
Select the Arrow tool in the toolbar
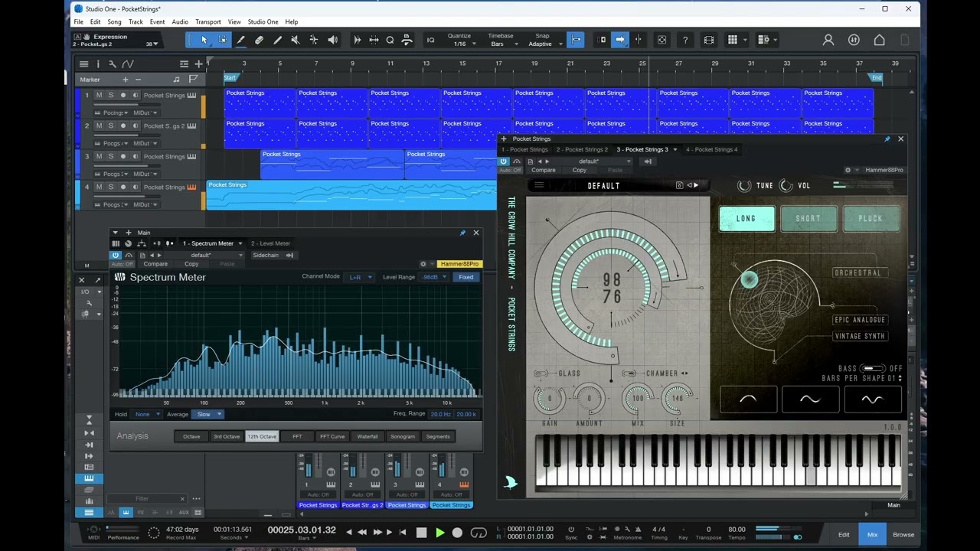[204, 40]
